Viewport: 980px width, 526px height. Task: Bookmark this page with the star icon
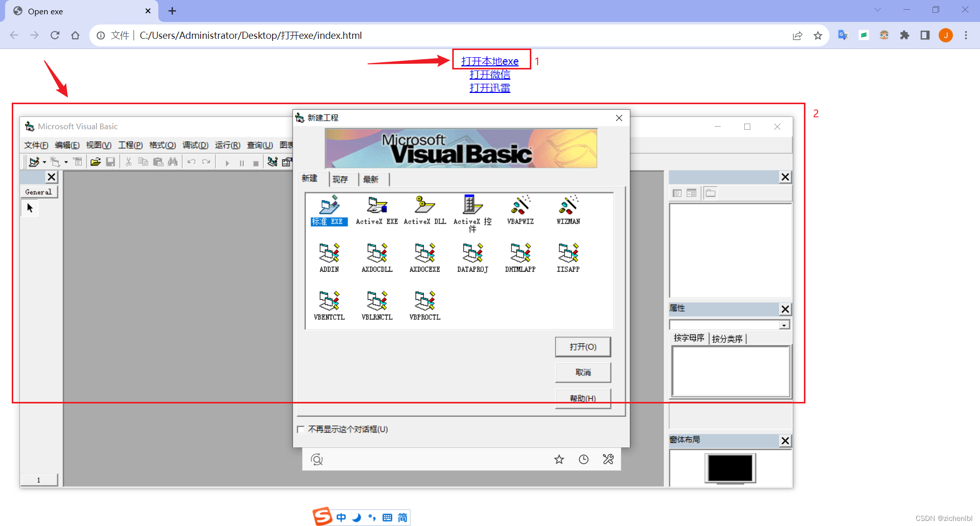pos(818,35)
